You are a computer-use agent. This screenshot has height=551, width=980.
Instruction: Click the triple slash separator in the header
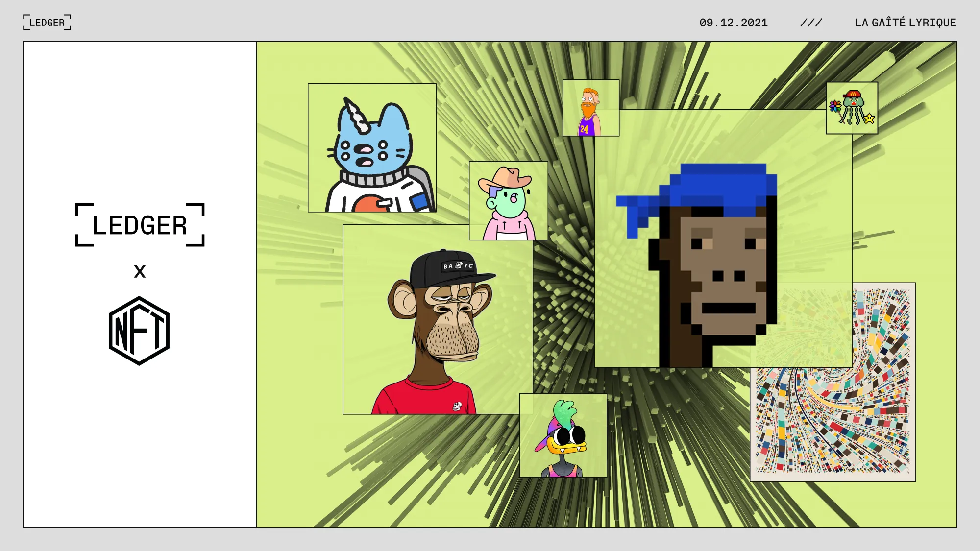(811, 23)
